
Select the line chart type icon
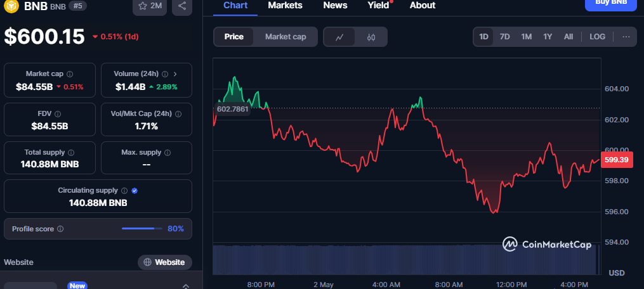coord(339,37)
